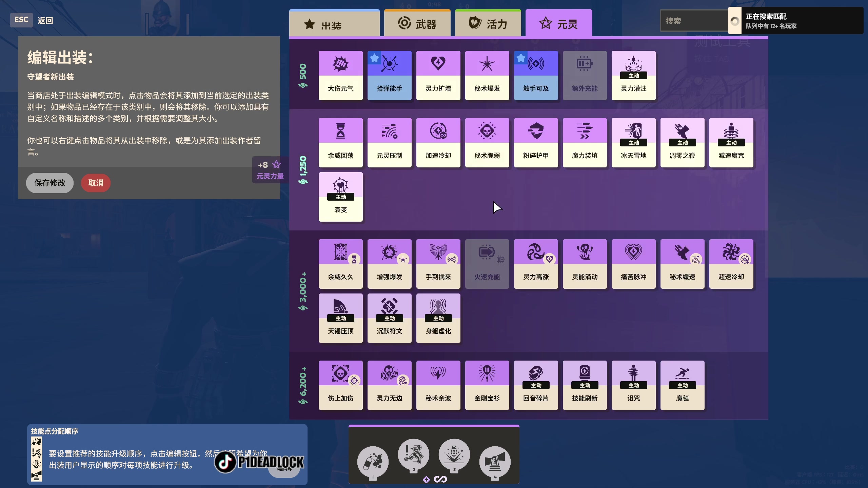Viewport: 868px width, 488px height.
Task: Switch to the 活力 tab
Action: point(488,23)
